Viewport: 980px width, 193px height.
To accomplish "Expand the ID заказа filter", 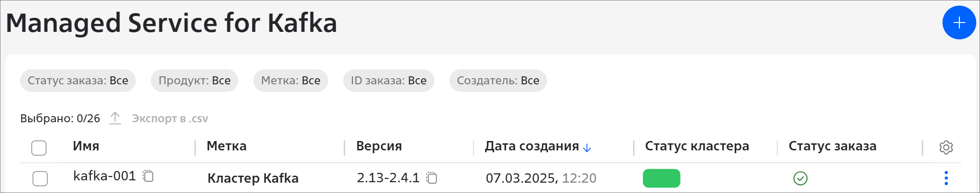I will point(389,81).
